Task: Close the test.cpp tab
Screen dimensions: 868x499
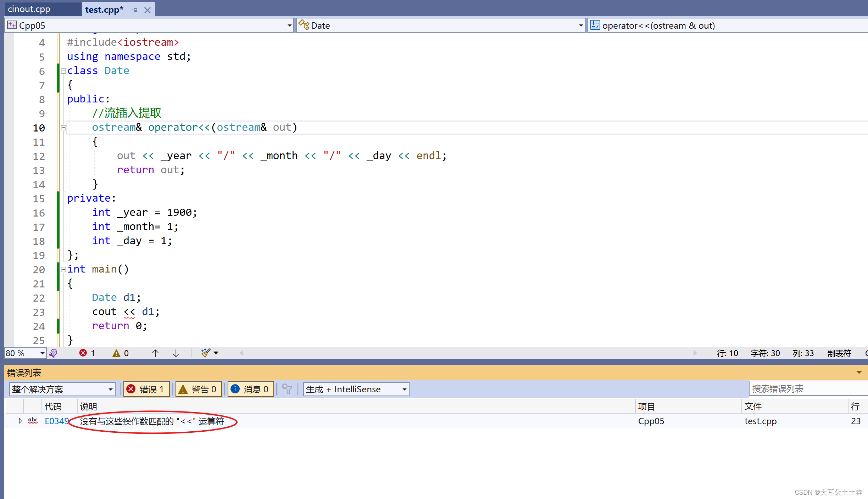Action: pos(148,10)
